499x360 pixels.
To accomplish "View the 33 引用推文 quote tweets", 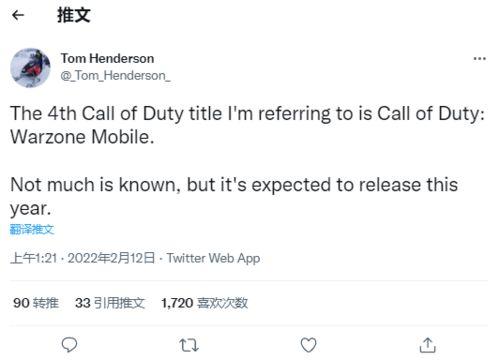I will [110, 303].
